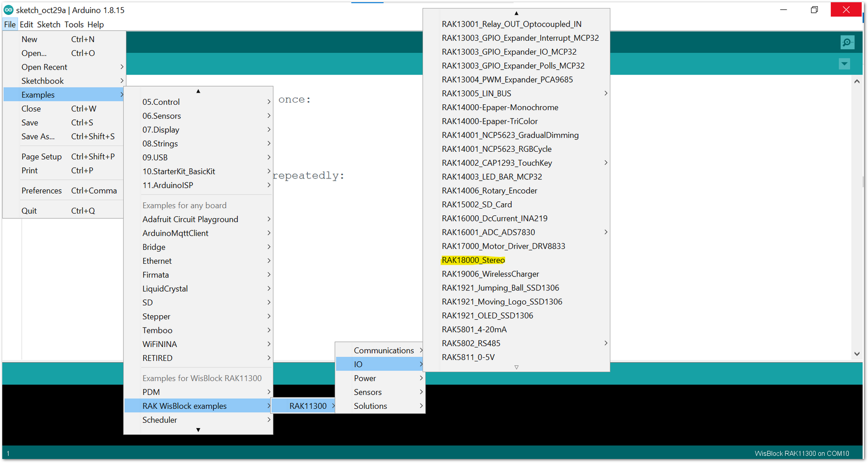Expand RAK5802_RS485 submenu
The width and height of the screenshot is (868, 463).
[x=516, y=343]
